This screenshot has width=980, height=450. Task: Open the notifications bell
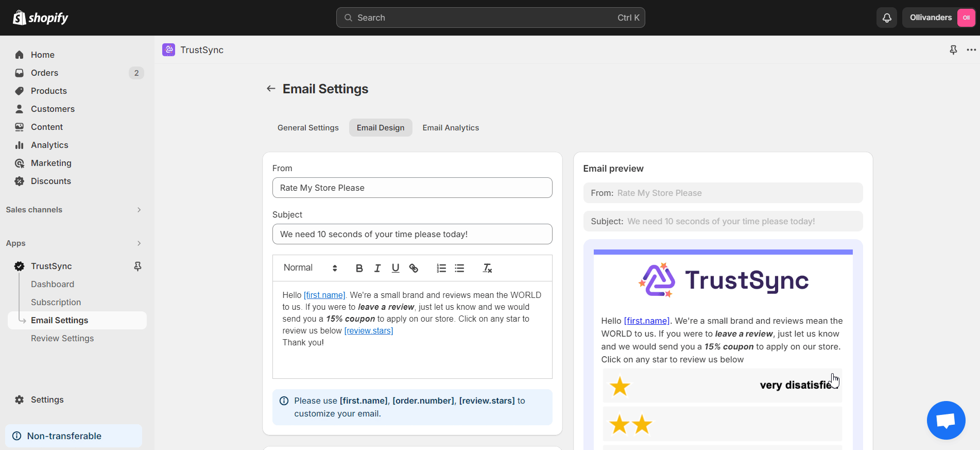(887, 18)
